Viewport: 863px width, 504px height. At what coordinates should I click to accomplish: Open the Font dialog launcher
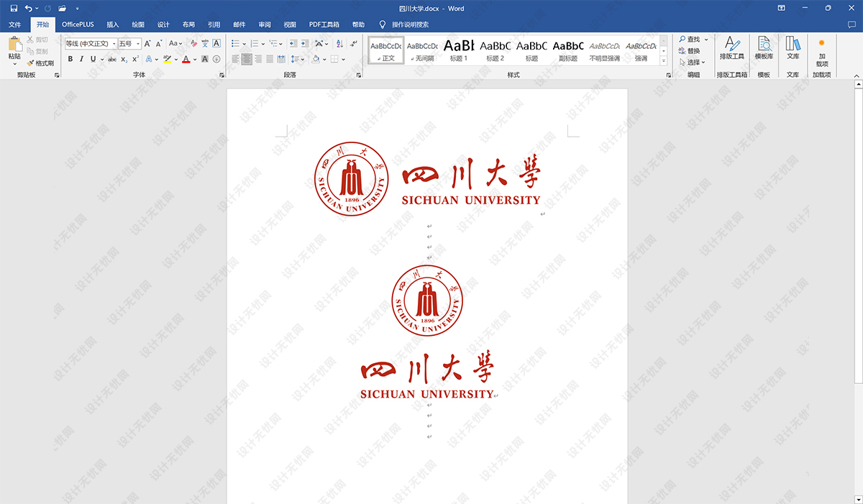[222, 75]
